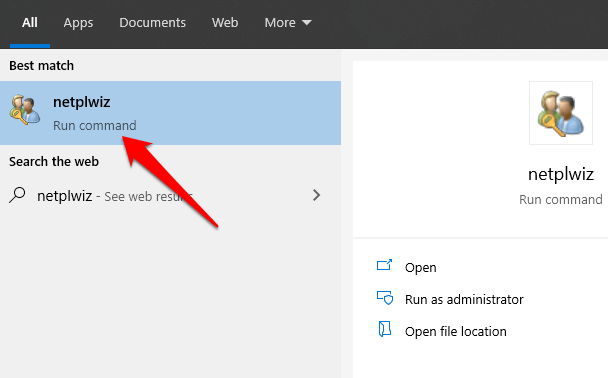Screen dimensions: 608x378
Task: Open the Documents search tab
Action: pos(152,22)
